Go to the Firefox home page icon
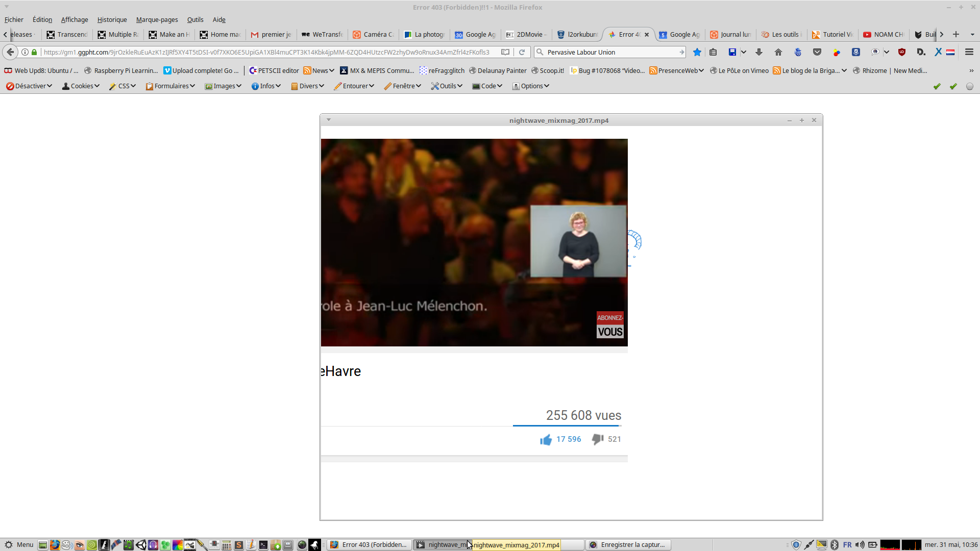The width and height of the screenshot is (980, 551). coord(778,52)
